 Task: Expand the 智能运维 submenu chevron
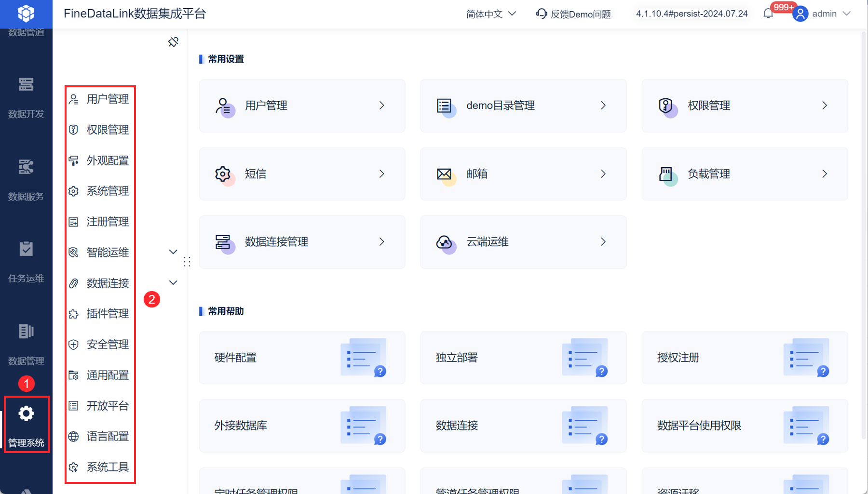[173, 252]
